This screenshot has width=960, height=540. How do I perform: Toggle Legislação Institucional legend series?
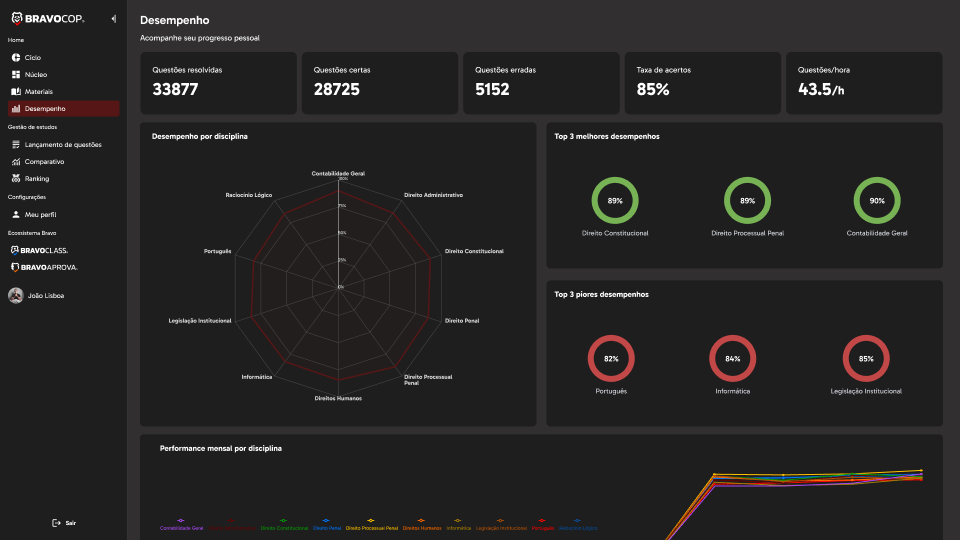point(501,525)
